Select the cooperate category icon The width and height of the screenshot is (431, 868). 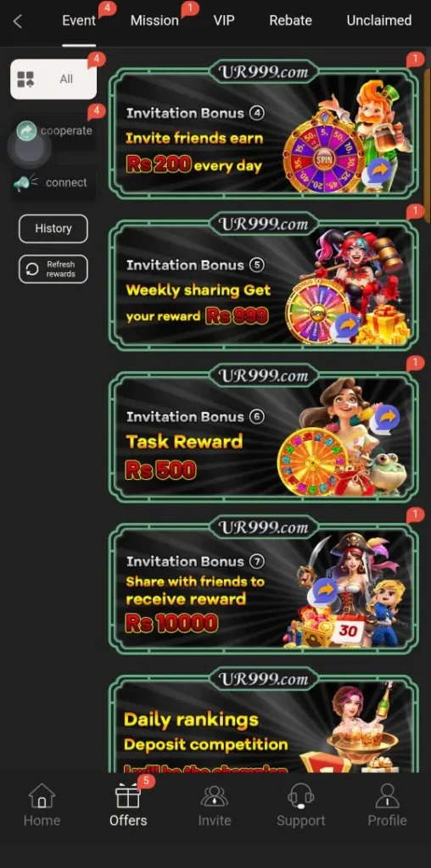(x=26, y=131)
